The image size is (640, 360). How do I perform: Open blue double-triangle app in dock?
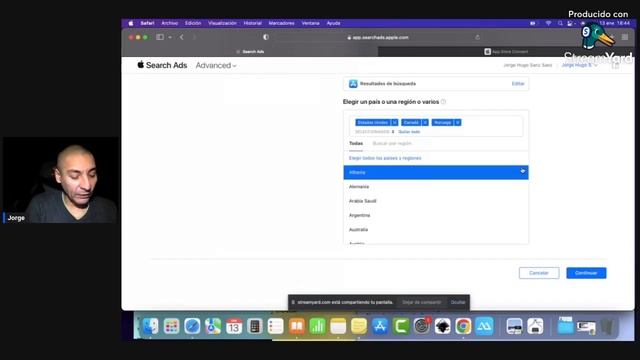click(484, 326)
